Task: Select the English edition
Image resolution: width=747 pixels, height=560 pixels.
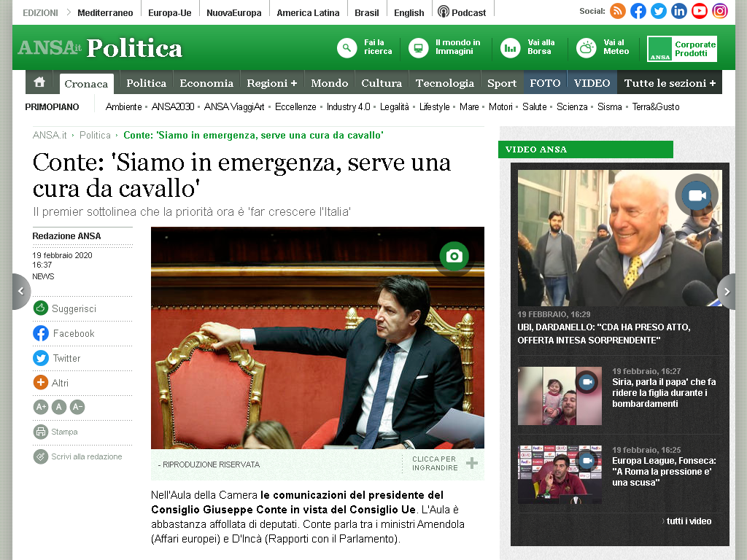Action: click(409, 13)
